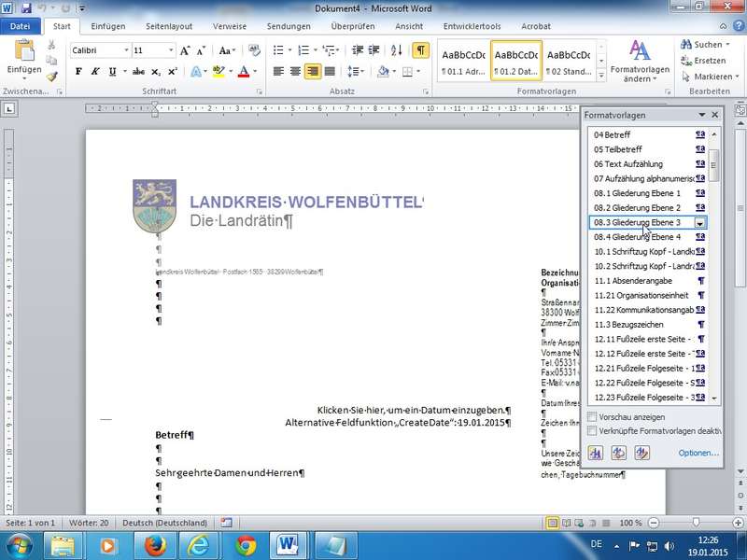Switch to Einfügen tab
747x560 pixels.
click(108, 26)
